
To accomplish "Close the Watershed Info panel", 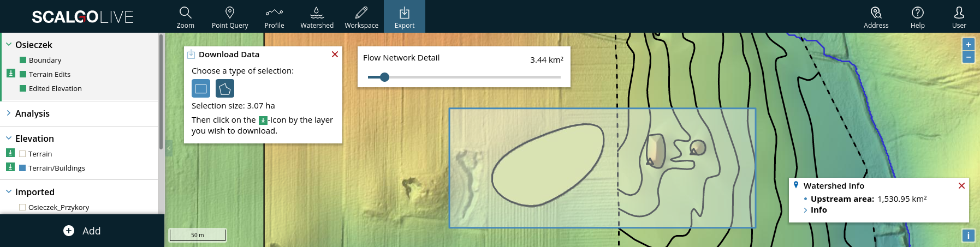I will click(961, 186).
